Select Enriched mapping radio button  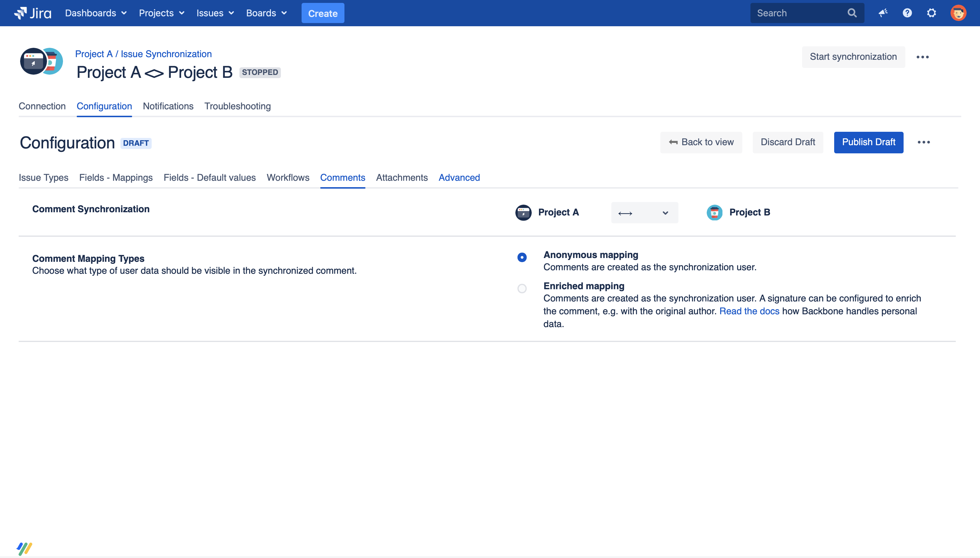point(522,289)
